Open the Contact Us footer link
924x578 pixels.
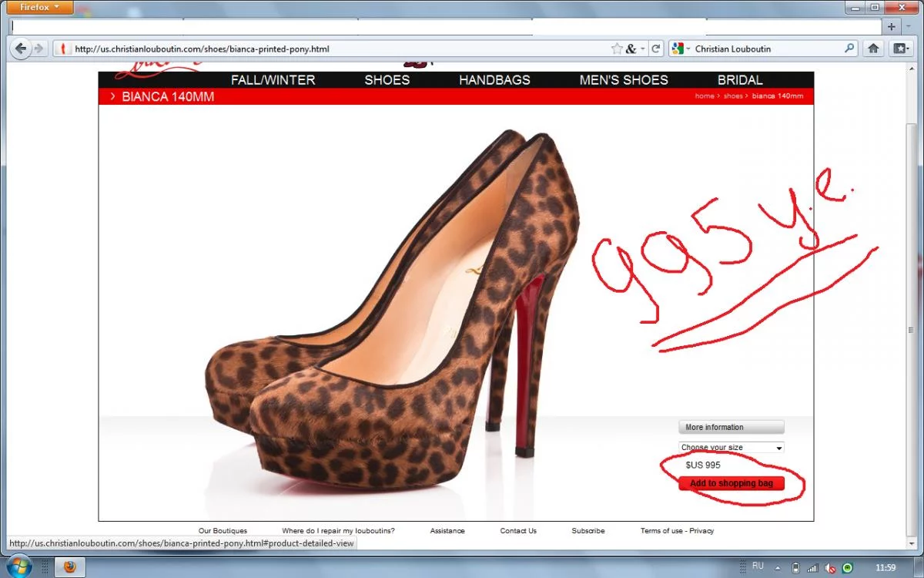pos(518,530)
